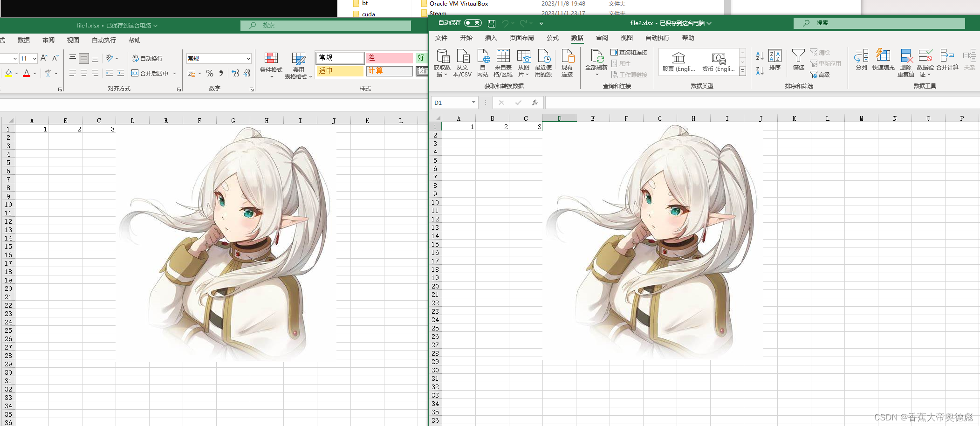
Task: Save file2.xlsx using the floppy icon
Action: point(492,23)
